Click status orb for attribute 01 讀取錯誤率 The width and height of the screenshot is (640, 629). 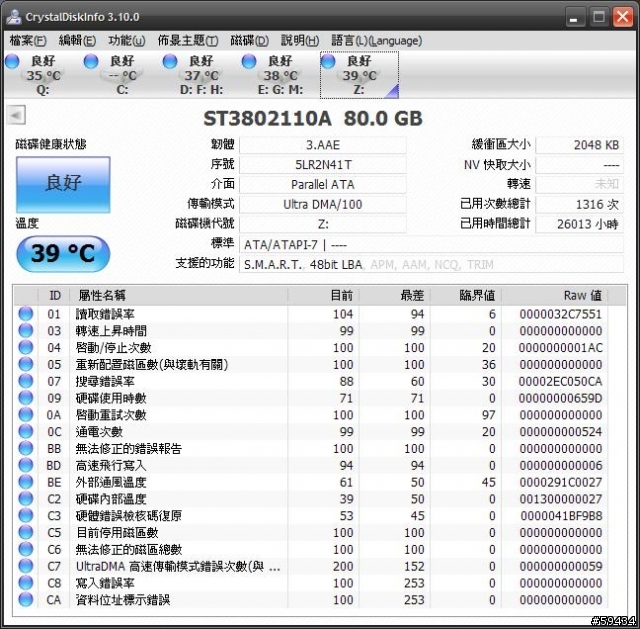[26, 314]
